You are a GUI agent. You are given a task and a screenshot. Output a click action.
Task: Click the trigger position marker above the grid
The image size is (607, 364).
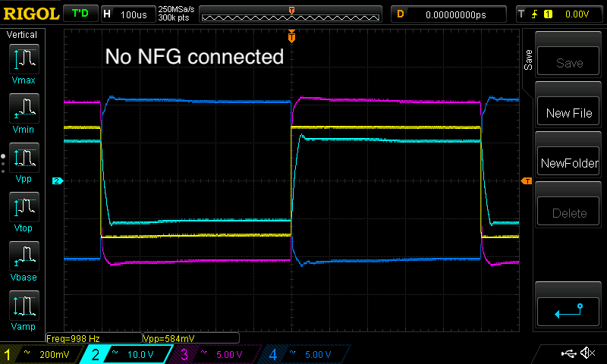[291, 36]
